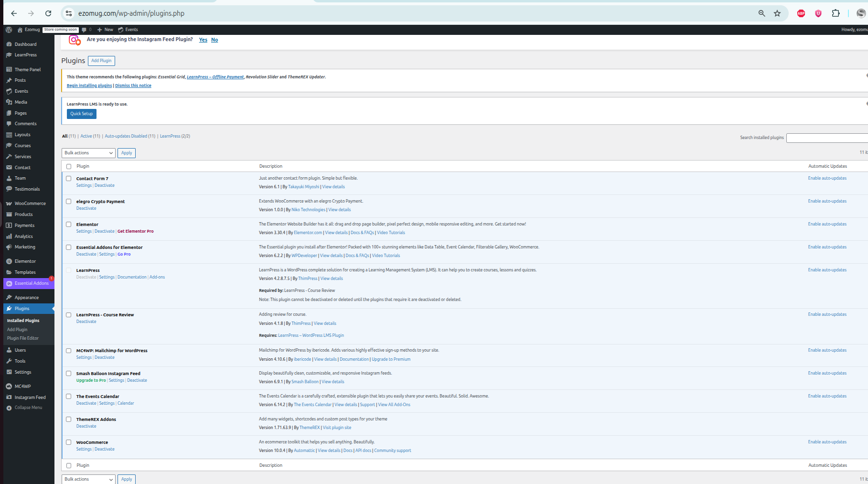This screenshot has width=868, height=484.
Task: Open Users in the sidebar
Action: coord(20,350)
